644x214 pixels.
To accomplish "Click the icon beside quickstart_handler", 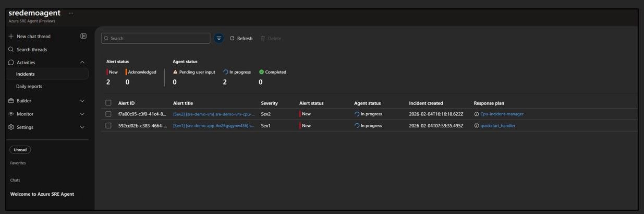I will 477,126.
